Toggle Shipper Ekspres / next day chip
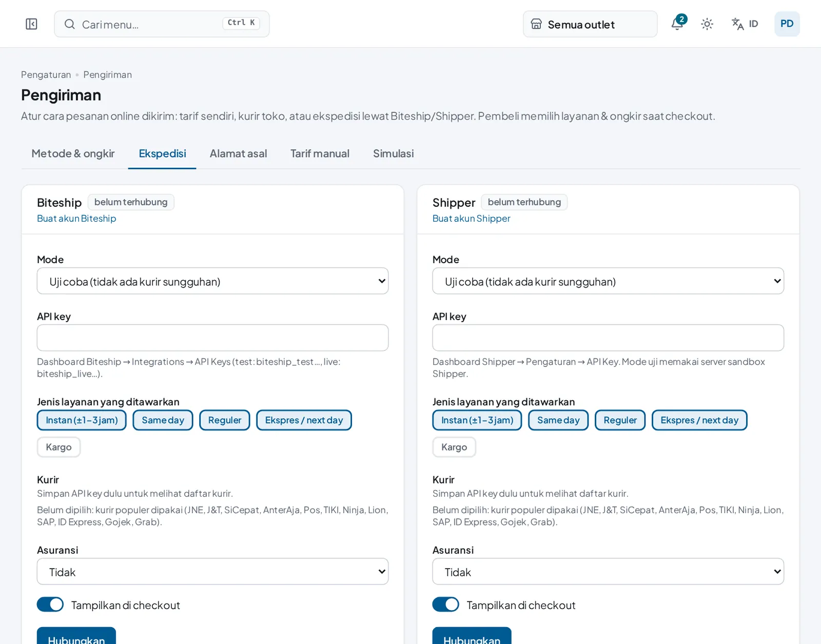 click(x=699, y=420)
